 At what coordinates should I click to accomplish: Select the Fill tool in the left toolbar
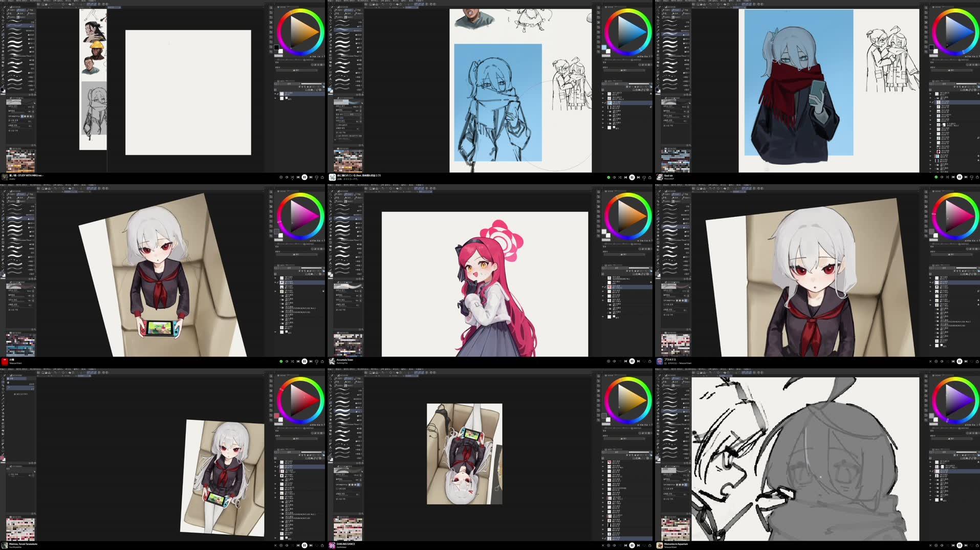2,61
